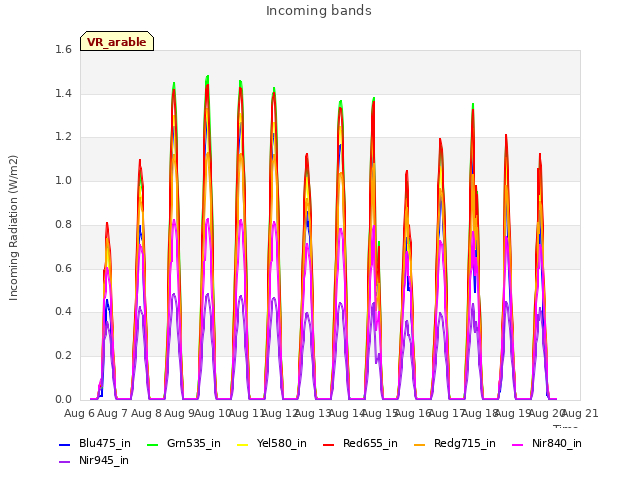Click the Incoming Radiation (W/m2) axis label
This screenshot has height=480, width=640.
(13, 228)
